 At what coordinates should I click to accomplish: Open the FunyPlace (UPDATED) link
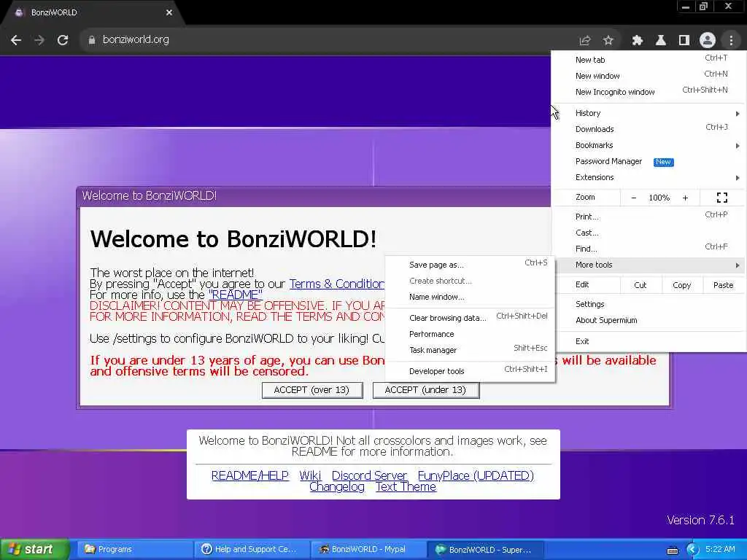pos(476,475)
